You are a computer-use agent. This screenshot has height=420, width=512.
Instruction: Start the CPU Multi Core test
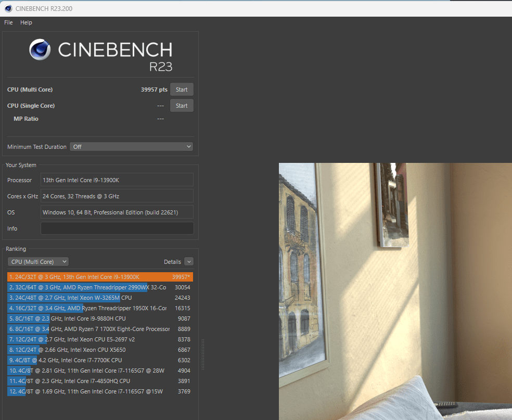(182, 90)
